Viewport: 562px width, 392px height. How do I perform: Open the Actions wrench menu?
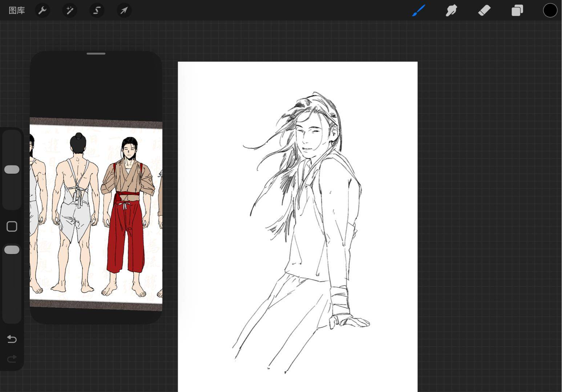coord(43,11)
